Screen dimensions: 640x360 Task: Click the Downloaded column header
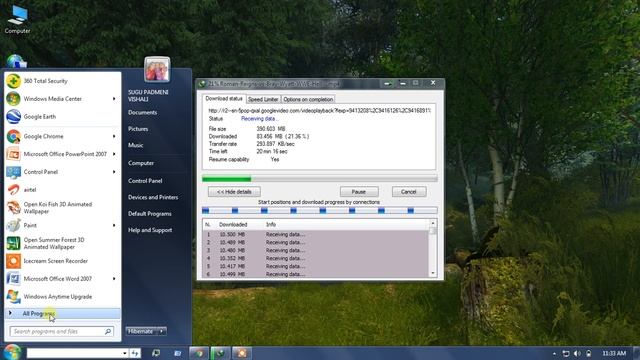pyautogui.click(x=233, y=224)
